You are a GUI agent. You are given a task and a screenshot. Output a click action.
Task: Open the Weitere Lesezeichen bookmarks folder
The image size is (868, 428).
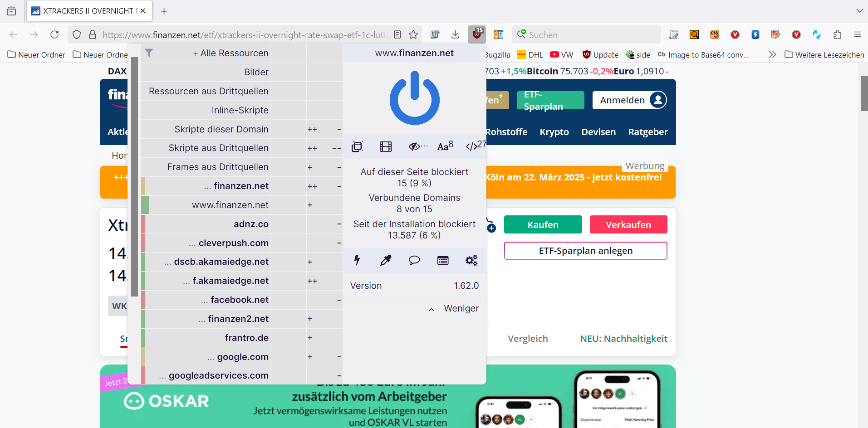tap(824, 54)
